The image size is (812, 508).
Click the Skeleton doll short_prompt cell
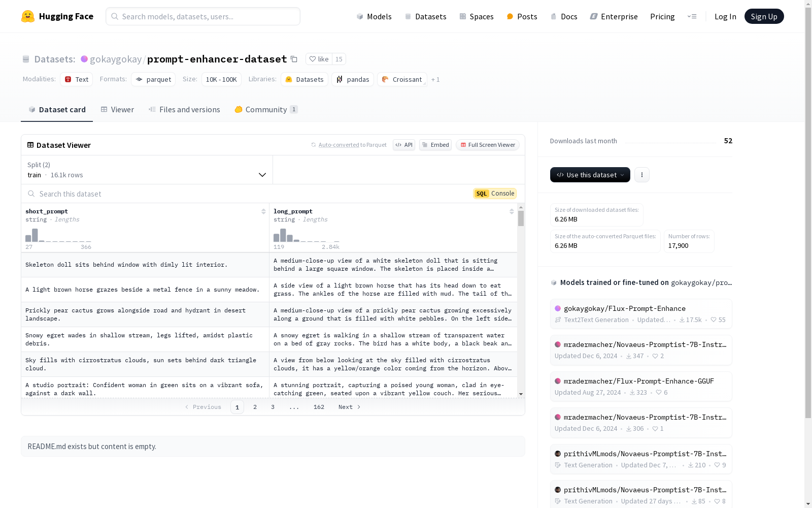[145, 265]
